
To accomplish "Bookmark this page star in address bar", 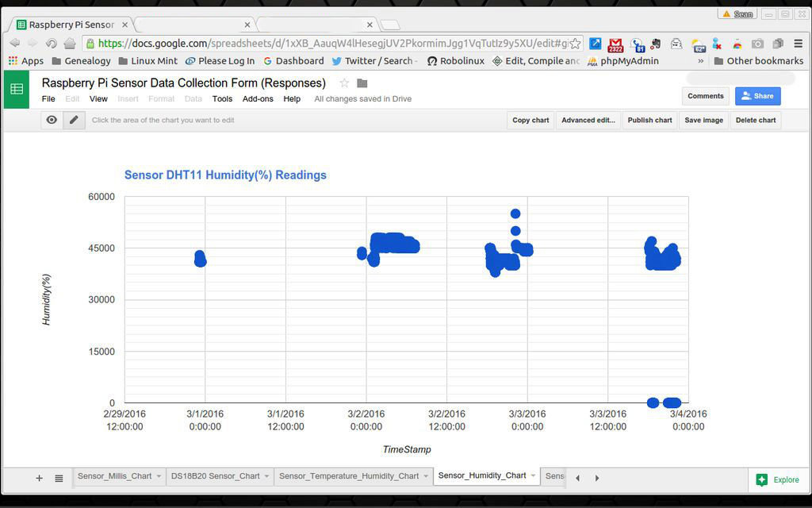I will (x=575, y=44).
